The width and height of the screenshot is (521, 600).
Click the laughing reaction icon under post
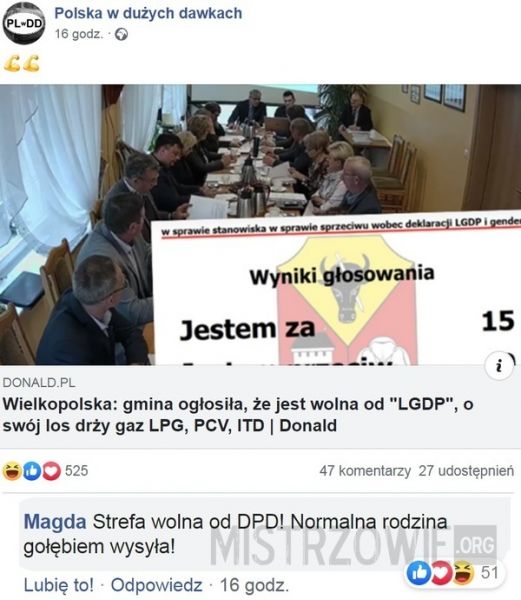[x=12, y=471]
